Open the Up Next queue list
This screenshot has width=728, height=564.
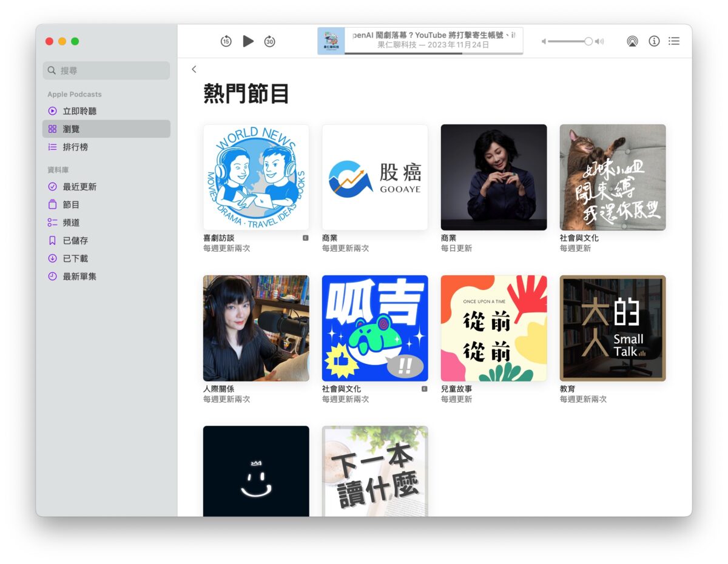[674, 41]
